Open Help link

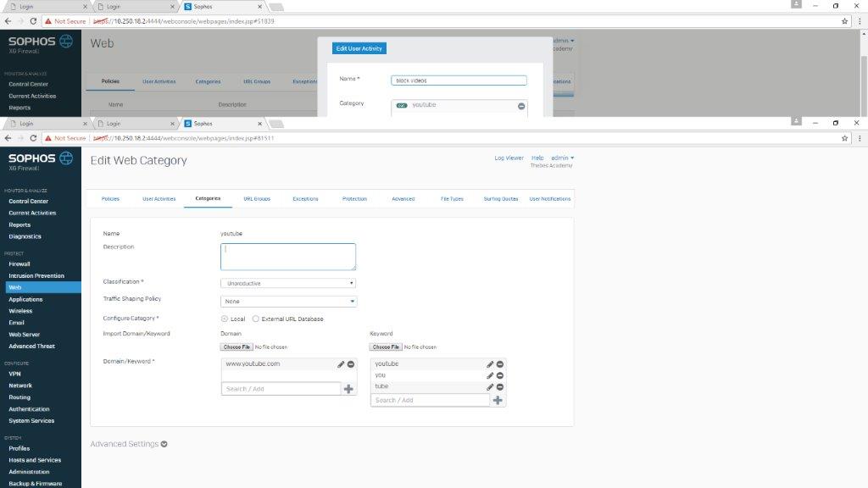click(x=537, y=158)
